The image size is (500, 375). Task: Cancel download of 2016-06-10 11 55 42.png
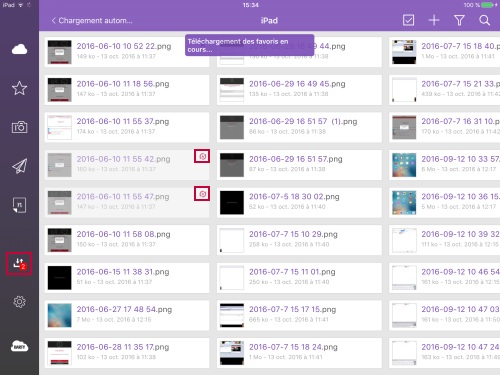pyautogui.click(x=202, y=156)
